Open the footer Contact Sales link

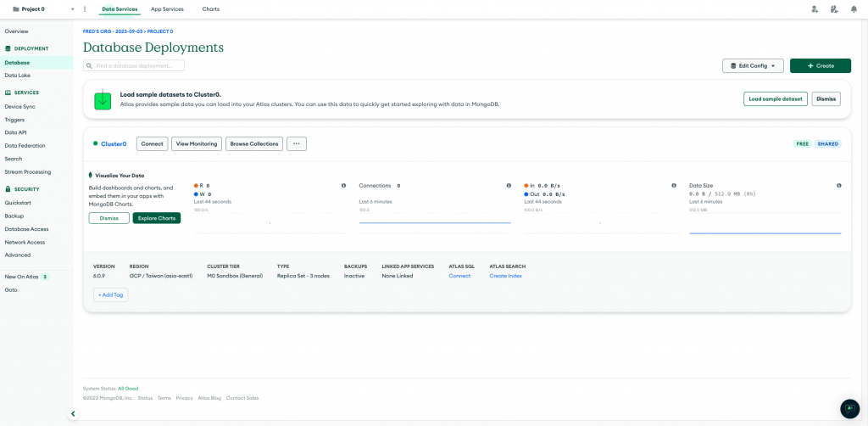242,398
